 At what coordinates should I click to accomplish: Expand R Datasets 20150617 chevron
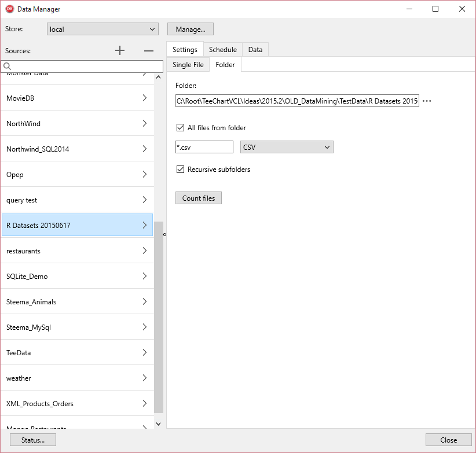click(x=145, y=225)
